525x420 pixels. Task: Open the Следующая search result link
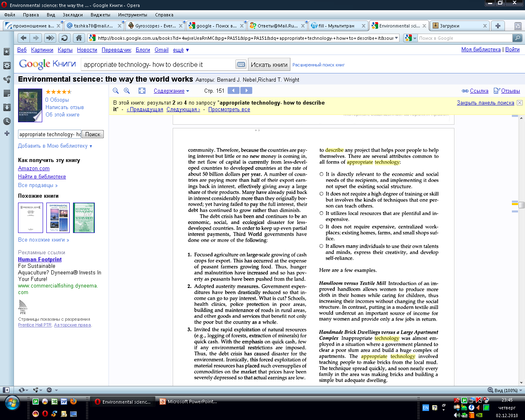183,110
